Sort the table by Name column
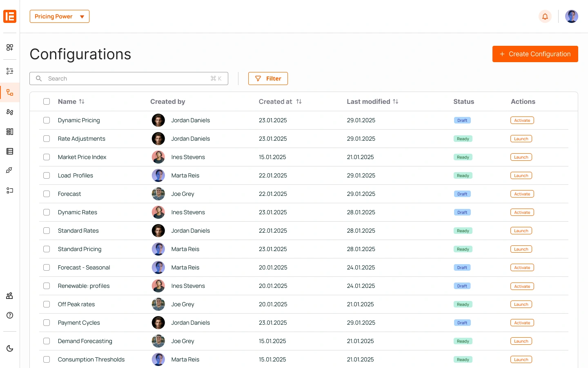The width and height of the screenshot is (588, 368). (82, 101)
